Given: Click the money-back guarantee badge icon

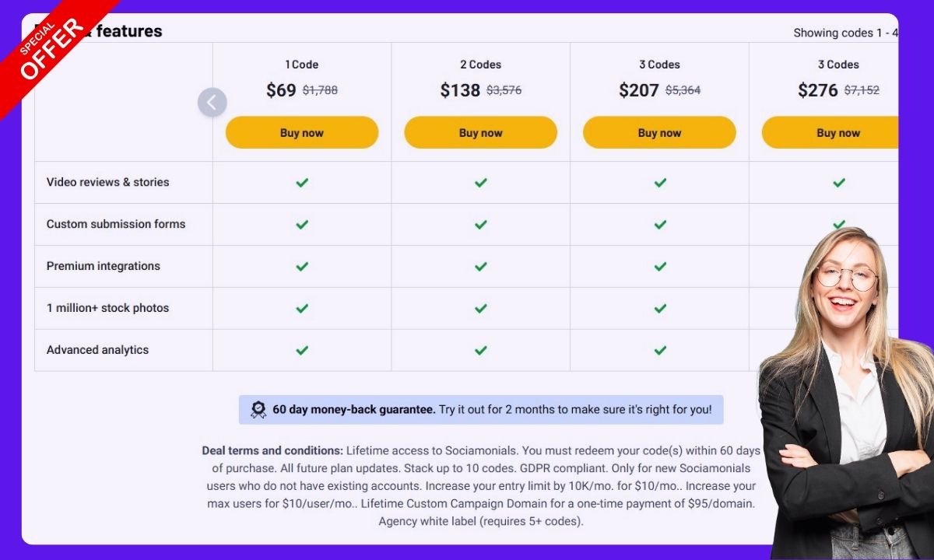Looking at the screenshot, I should [x=258, y=410].
